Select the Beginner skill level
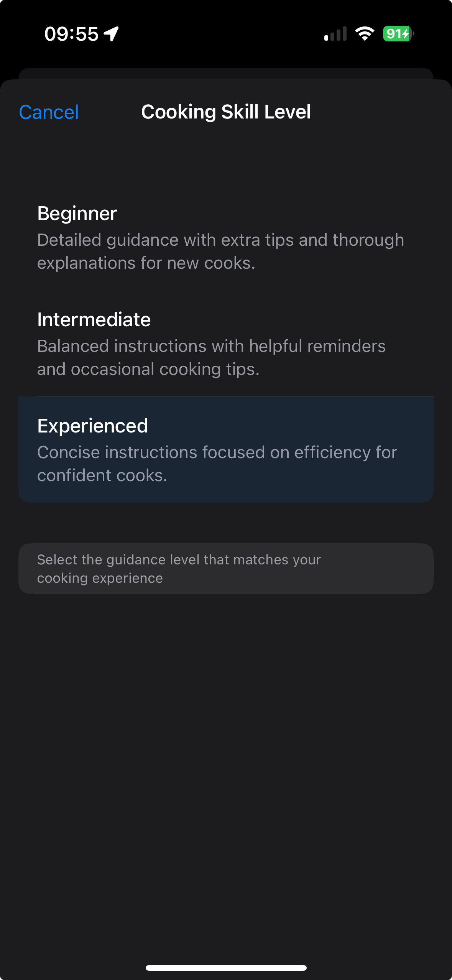Screen dimensions: 452x980 click(226, 237)
